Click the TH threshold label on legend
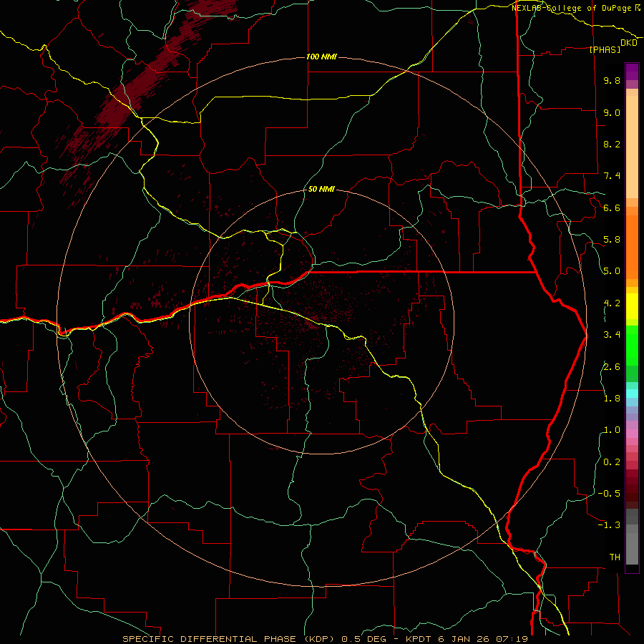This screenshot has height=644, width=644. pos(615,557)
